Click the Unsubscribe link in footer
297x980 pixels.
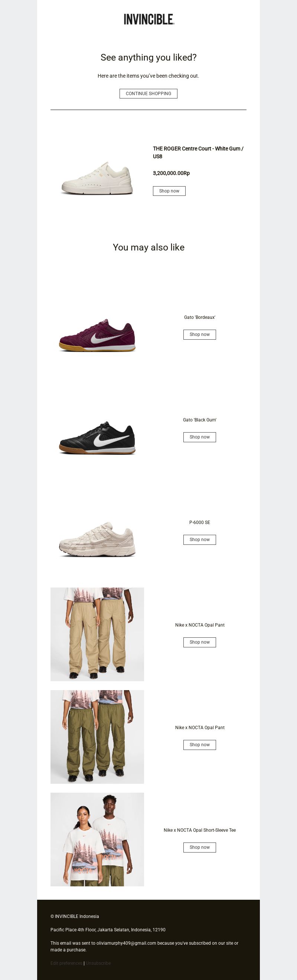[x=98, y=963]
